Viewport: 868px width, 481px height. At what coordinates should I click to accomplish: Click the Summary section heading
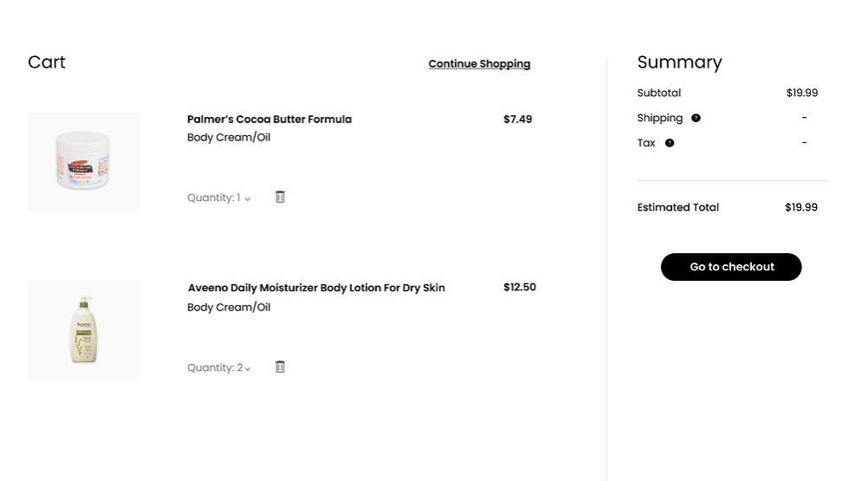coord(679,62)
